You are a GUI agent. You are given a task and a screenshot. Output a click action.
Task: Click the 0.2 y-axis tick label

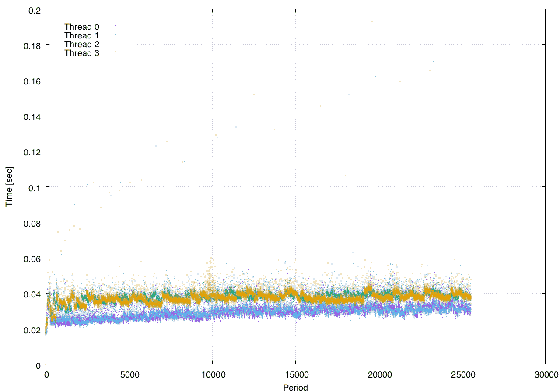point(34,10)
